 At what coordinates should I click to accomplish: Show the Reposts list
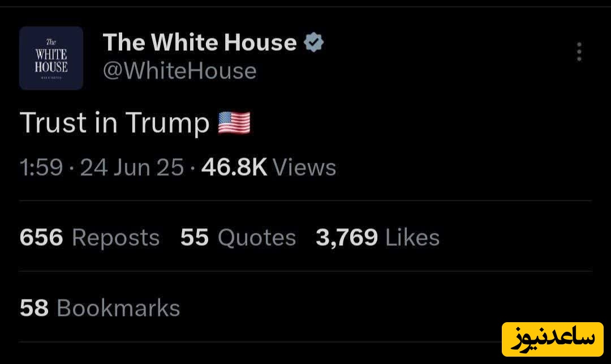coord(116,238)
